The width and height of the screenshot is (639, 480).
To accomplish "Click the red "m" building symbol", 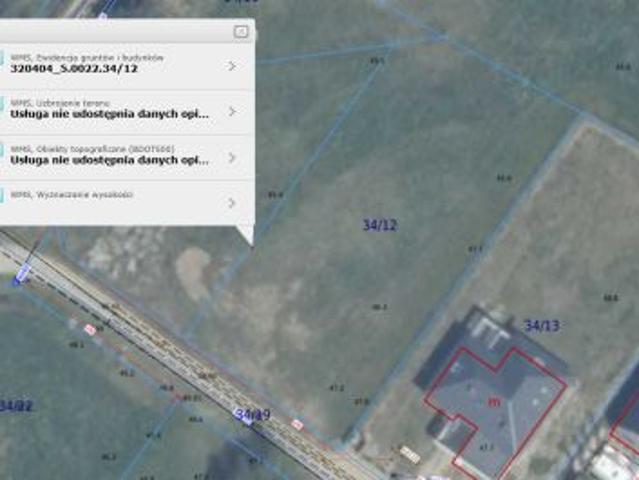I will [x=493, y=401].
